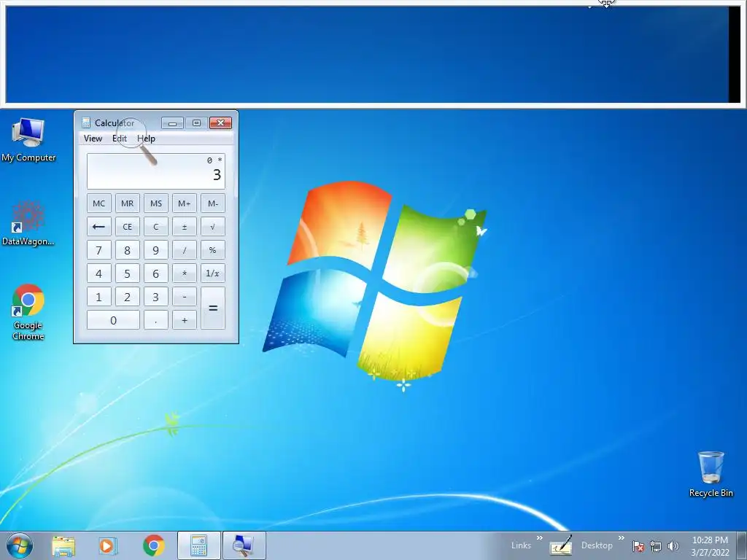Screen dimensions: 747x560
Task: Maximize the Calculator window
Action: pos(196,122)
